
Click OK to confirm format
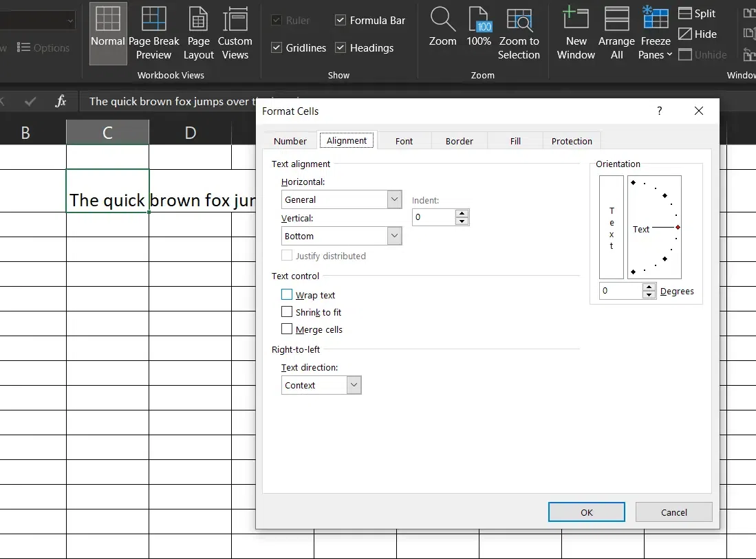[586, 512]
